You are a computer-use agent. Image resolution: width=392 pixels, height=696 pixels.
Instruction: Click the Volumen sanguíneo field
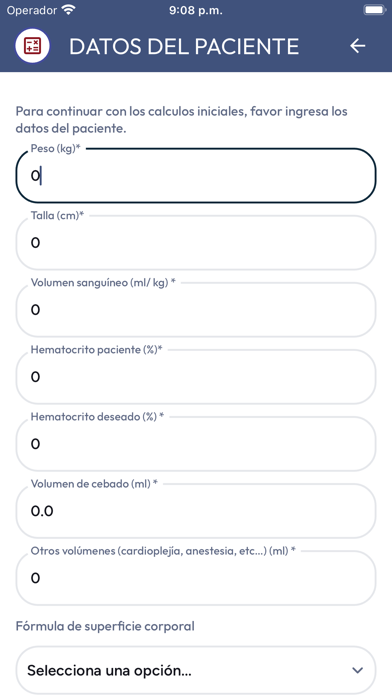pyautogui.click(x=196, y=310)
